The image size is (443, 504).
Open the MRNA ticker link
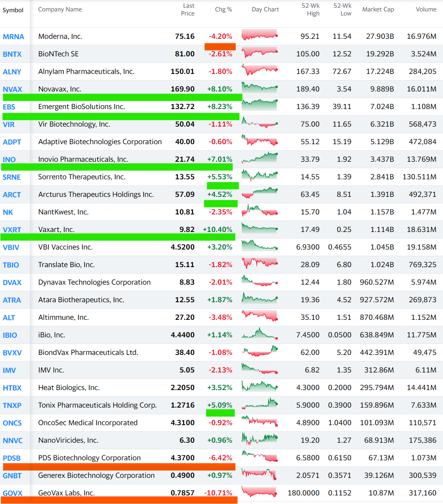13,37
